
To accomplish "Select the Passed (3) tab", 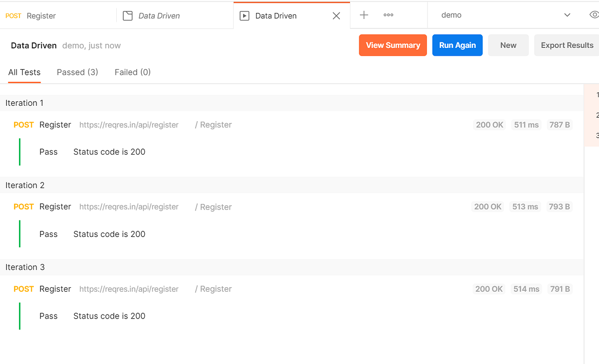I will (77, 72).
